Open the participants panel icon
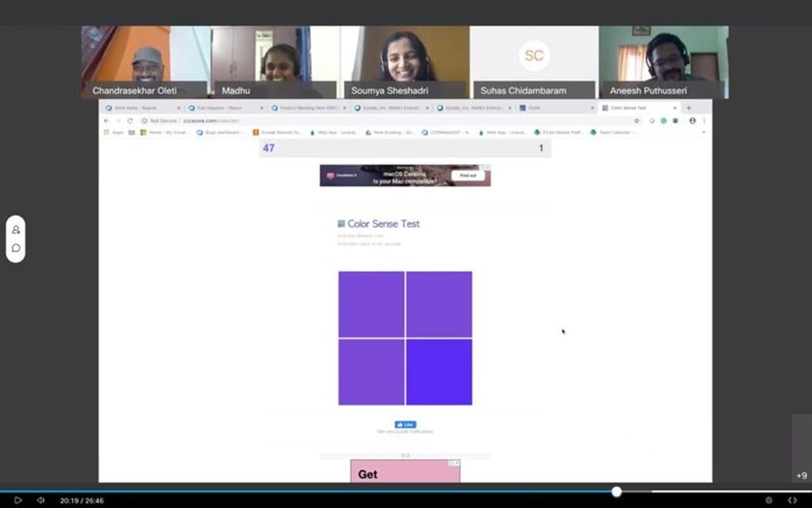The width and height of the screenshot is (812, 508). click(16, 230)
